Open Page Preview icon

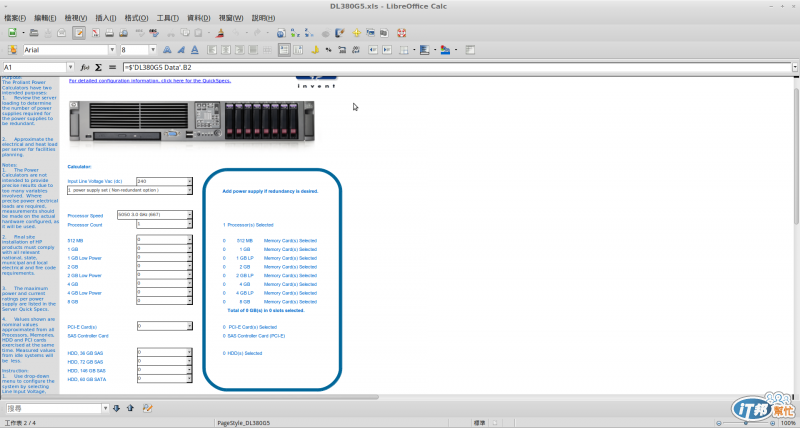click(x=123, y=33)
